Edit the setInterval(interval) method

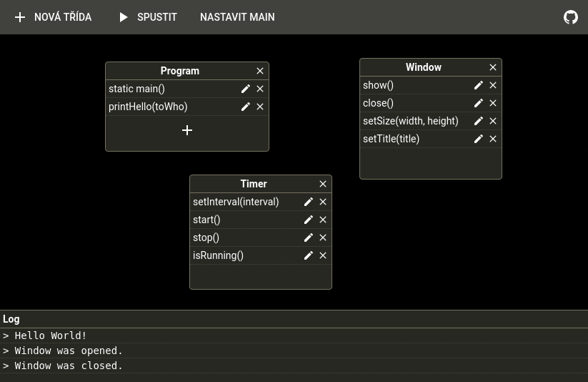point(308,202)
